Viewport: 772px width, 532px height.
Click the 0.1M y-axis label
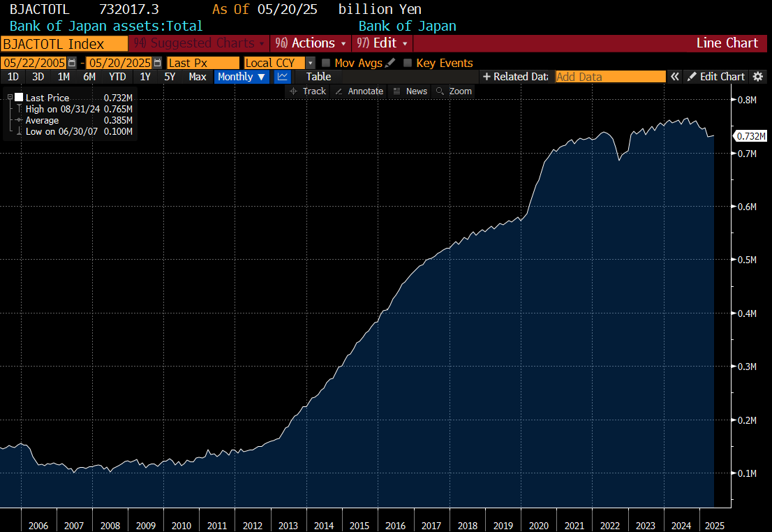tap(747, 473)
